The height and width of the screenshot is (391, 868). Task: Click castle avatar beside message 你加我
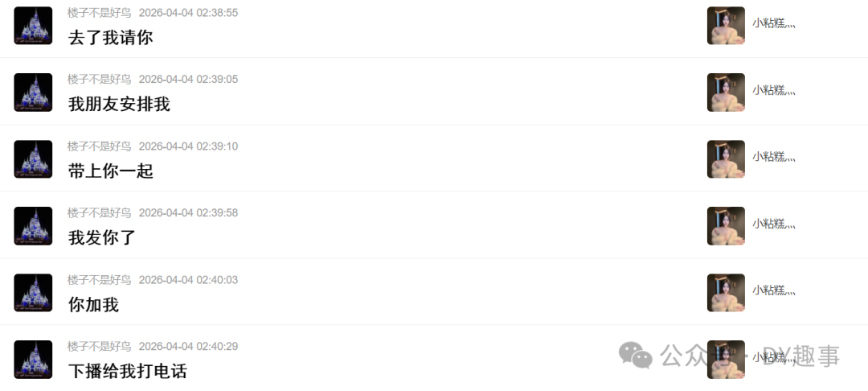(33, 292)
